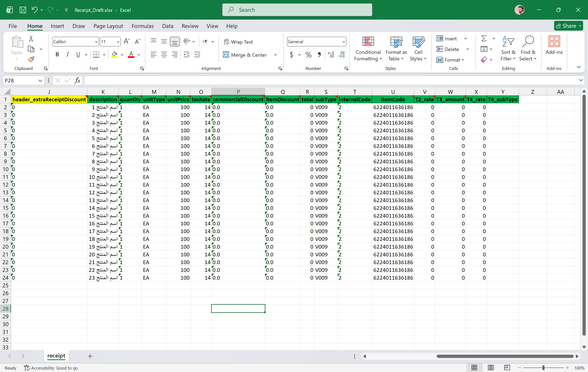Click the Increase Font Size icon

(x=127, y=41)
